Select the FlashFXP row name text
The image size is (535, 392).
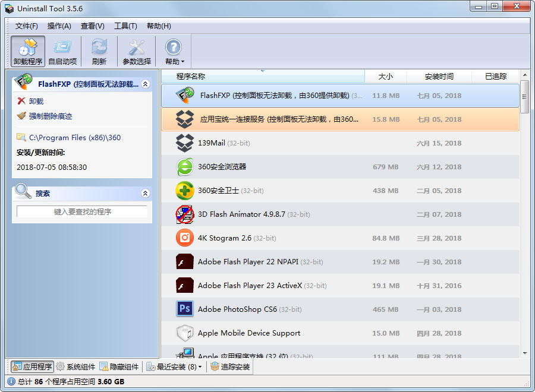pos(275,96)
